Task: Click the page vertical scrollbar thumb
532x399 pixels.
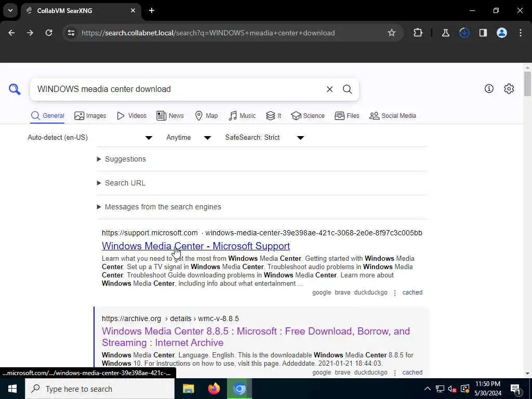Action: click(527, 84)
